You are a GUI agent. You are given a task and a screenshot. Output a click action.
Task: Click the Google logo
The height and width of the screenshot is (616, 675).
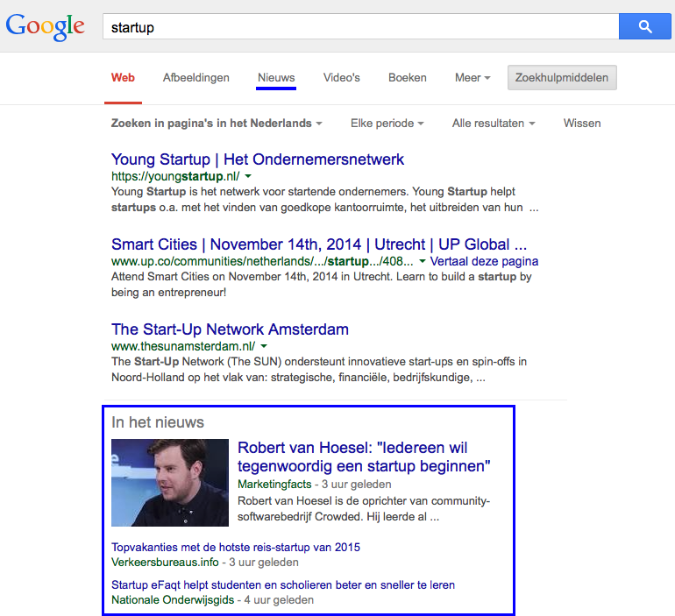click(45, 26)
